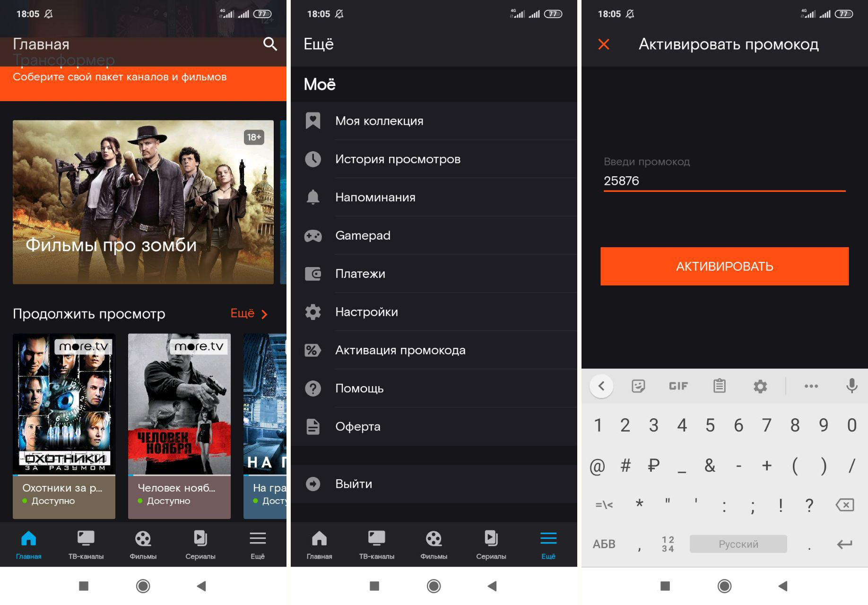This screenshot has height=605, width=868.
Task: Tap the # key on keyboard
Action: [x=625, y=466]
